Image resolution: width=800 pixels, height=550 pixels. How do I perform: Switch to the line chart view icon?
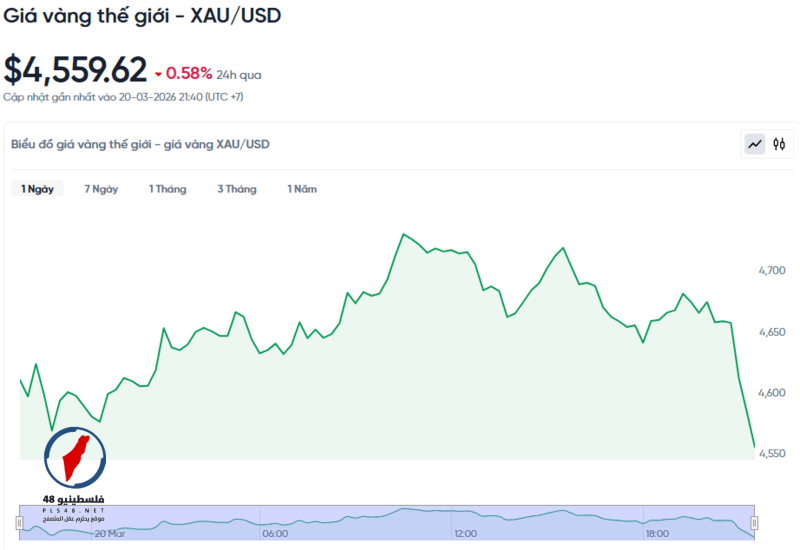tap(754, 145)
